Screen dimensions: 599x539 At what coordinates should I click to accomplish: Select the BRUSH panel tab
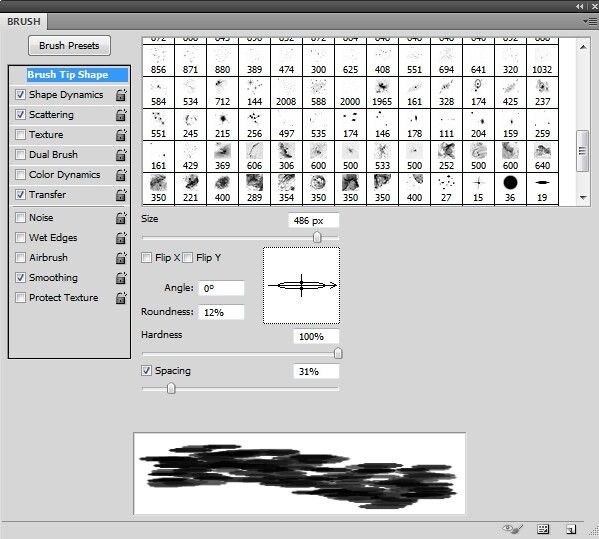coord(24,21)
